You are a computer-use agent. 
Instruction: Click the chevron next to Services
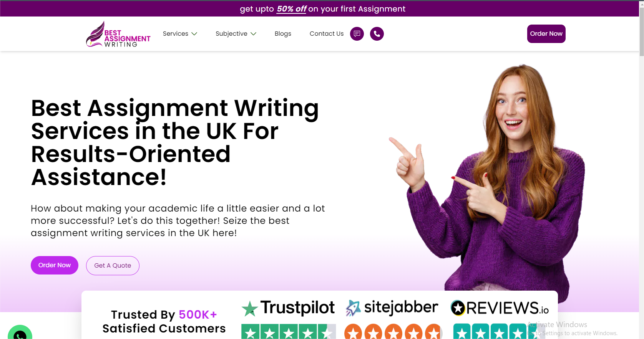[194, 34]
